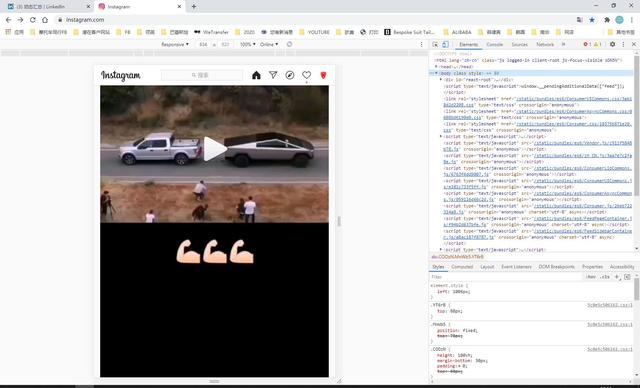Open the FB bookmark folder
The image size is (640, 388).
(x=124, y=32)
